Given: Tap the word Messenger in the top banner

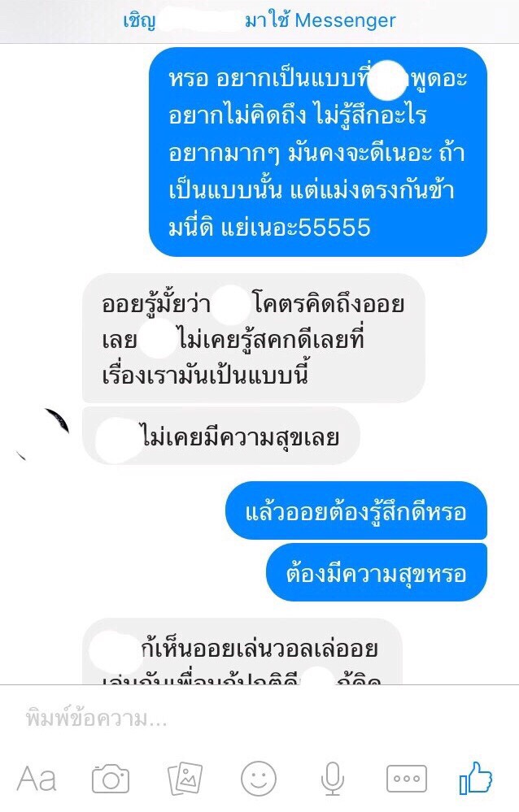Looking at the screenshot, I should point(345,20).
